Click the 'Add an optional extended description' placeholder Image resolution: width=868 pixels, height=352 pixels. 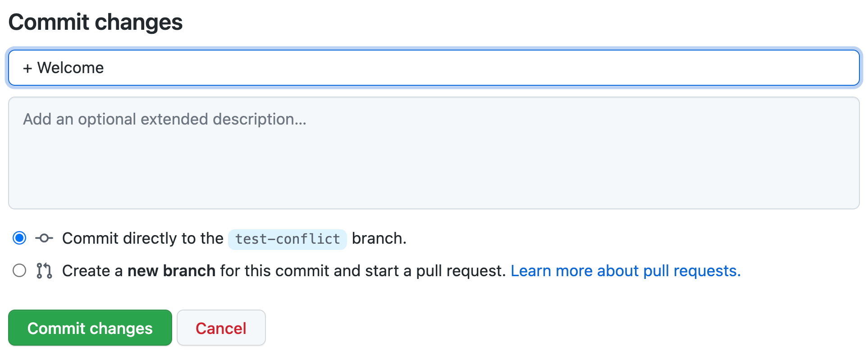[x=165, y=119]
